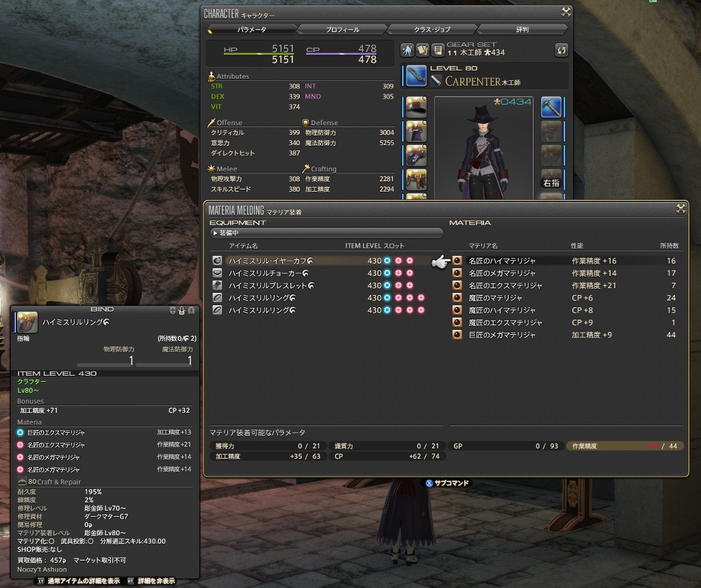This screenshot has height=588, width=701.
Task: Switch to the 評判 tab
Action: coord(522,29)
